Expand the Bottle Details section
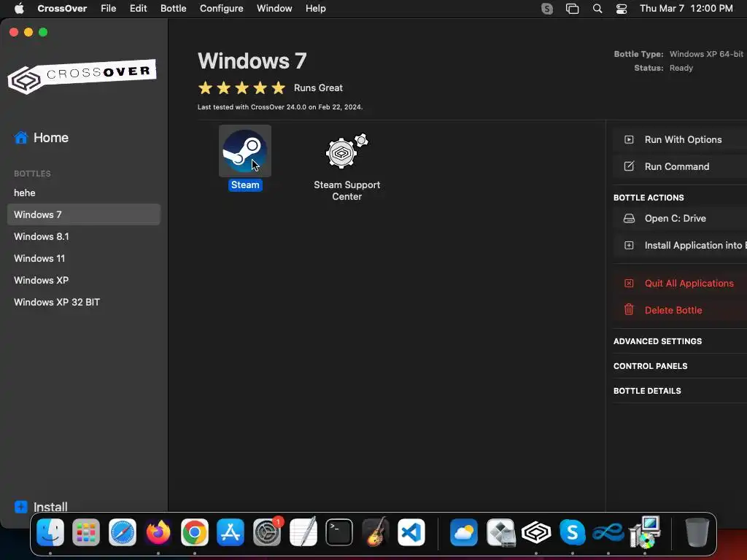The image size is (747, 560). 647,391
